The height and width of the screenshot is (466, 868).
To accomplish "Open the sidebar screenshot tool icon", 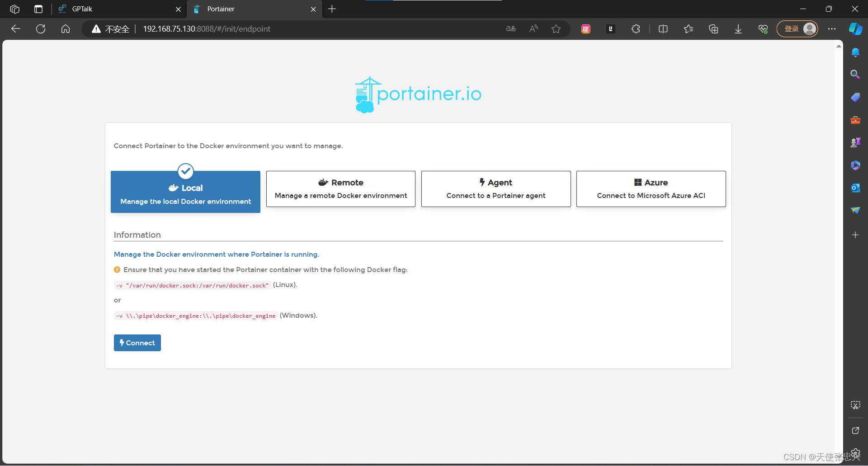I will (x=855, y=405).
